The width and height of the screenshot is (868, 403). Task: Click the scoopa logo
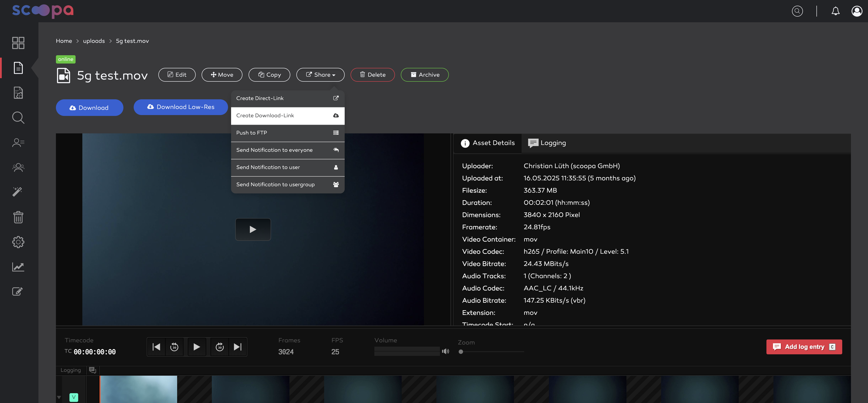(43, 11)
